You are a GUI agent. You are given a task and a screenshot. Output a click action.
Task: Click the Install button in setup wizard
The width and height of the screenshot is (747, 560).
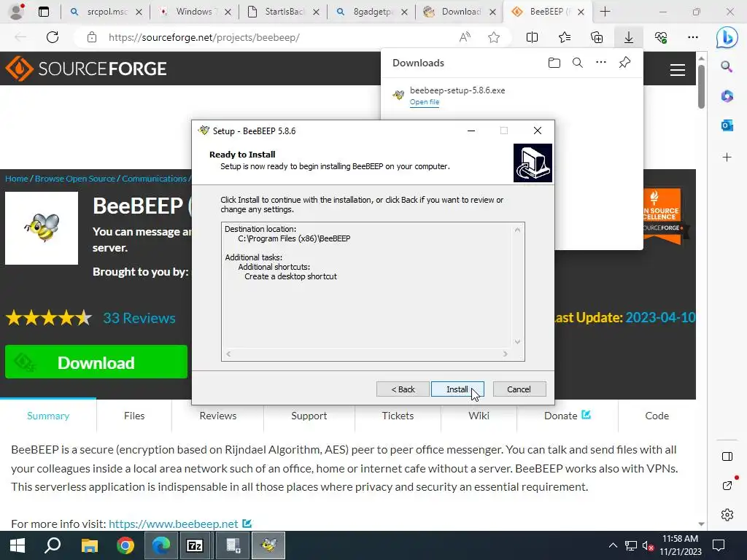point(457,389)
